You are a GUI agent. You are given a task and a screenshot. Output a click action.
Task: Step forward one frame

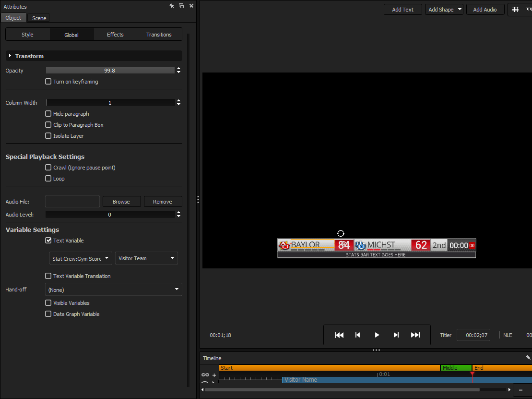396,335
